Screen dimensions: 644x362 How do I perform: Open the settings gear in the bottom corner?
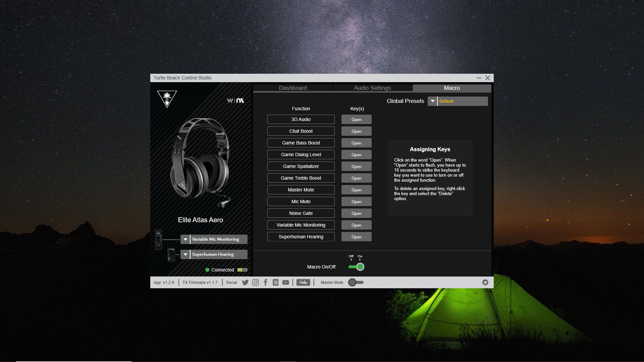click(x=485, y=282)
